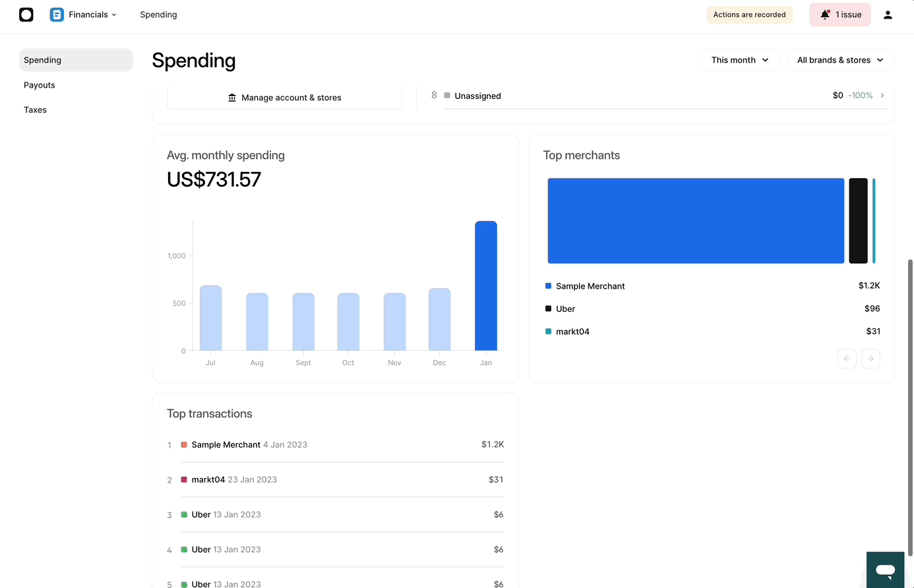
Task: Click Manage account & stores button
Action: tap(284, 98)
